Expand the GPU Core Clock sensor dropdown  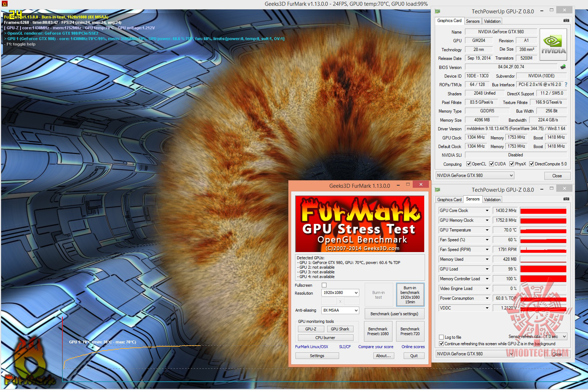[487, 211]
